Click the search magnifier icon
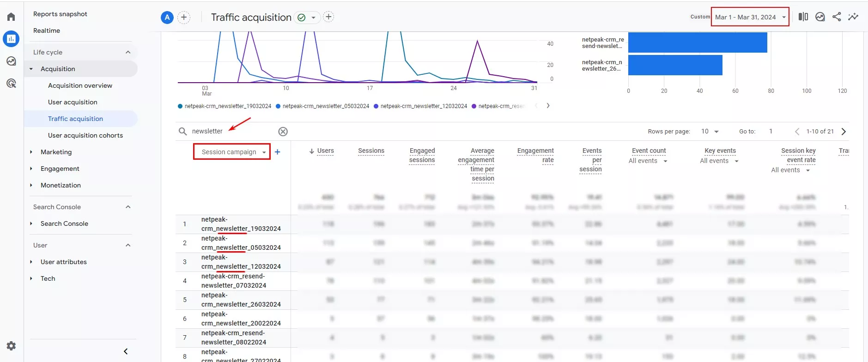Image resolution: width=868 pixels, height=362 pixels. pyautogui.click(x=183, y=131)
